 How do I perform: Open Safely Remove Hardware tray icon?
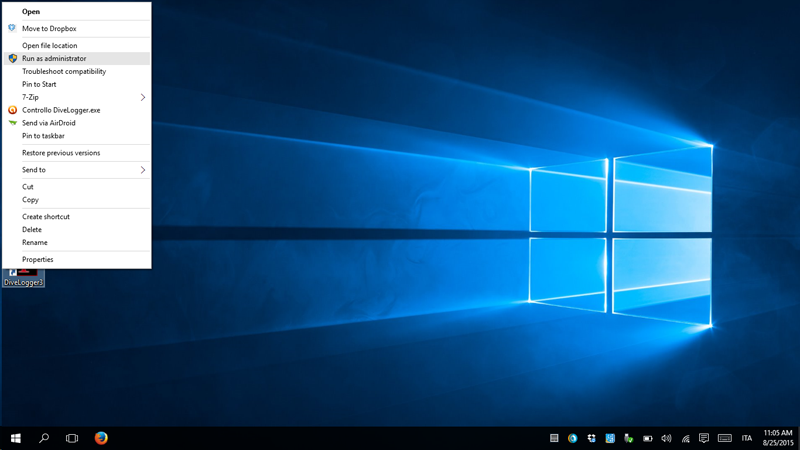(629, 438)
